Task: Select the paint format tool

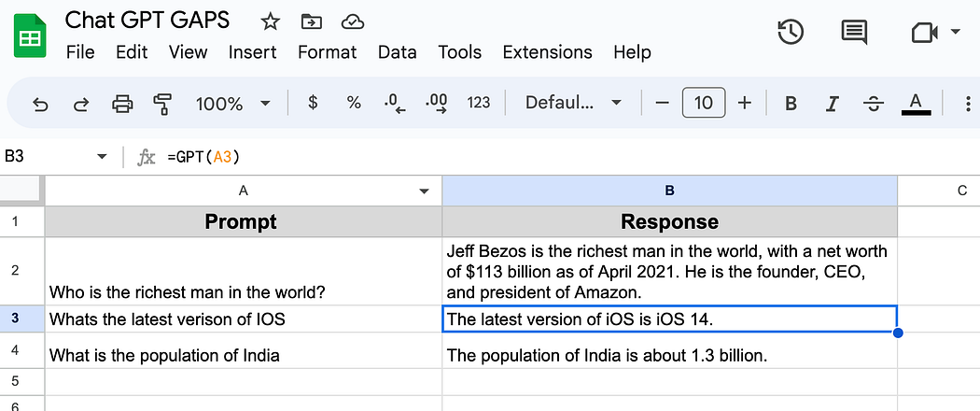Action: coord(162,104)
